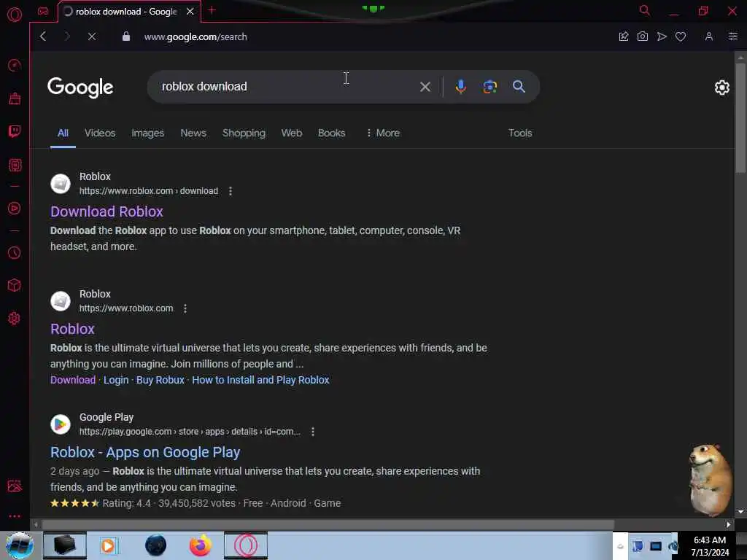Open the Download sitelink under Roblox
Screen dimensions: 747x560
[x=73, y=380]
